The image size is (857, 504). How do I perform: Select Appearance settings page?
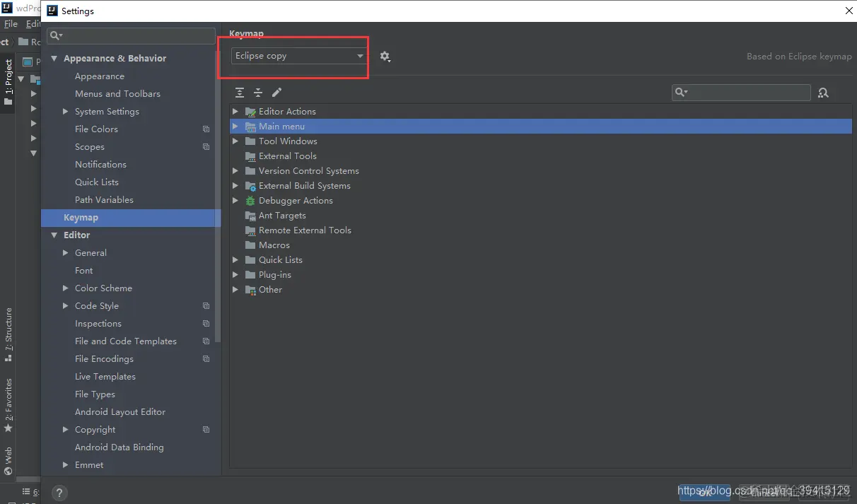tap(100, 76)
